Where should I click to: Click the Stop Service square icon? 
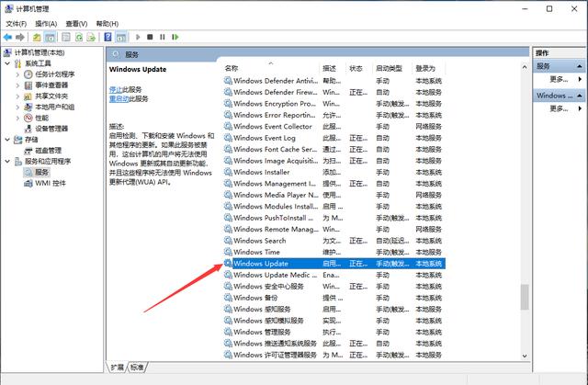pos(150,37)
